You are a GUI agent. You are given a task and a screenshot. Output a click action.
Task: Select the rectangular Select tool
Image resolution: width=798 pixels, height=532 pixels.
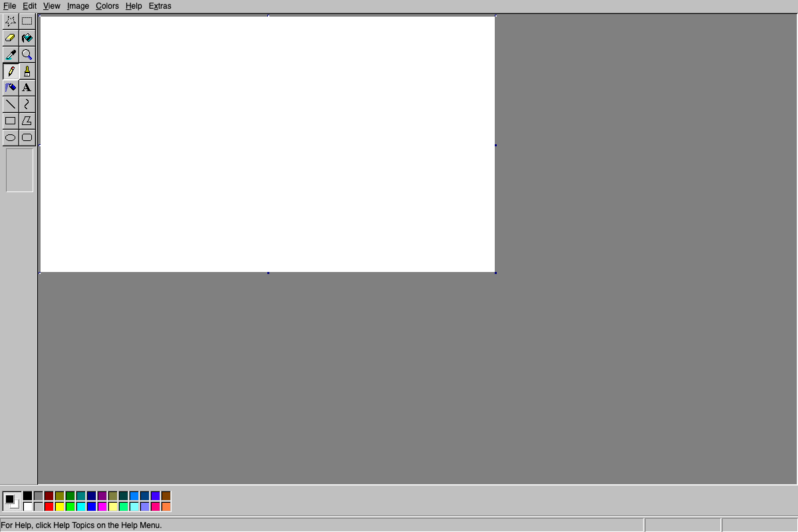[27, 21]
